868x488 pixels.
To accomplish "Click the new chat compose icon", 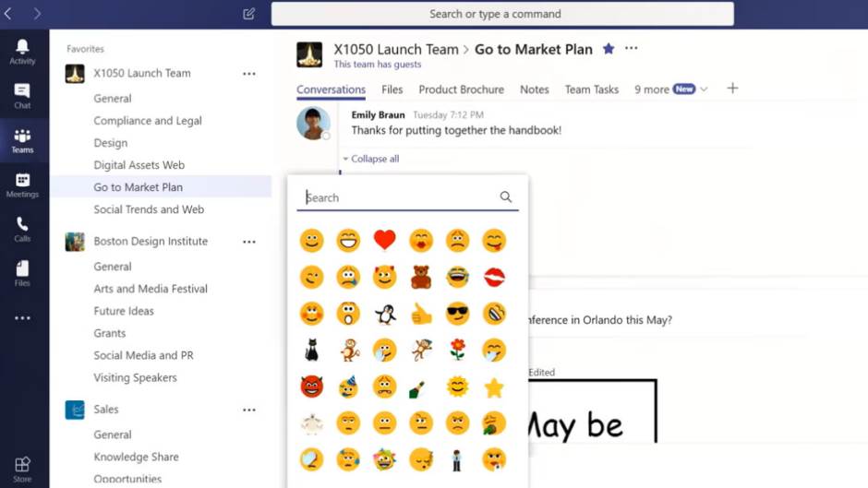I will point(248,14).
